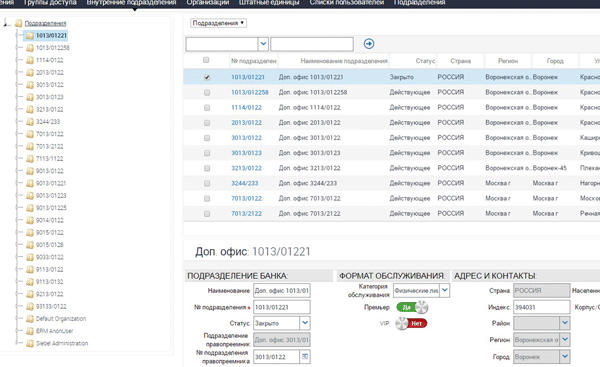Image resolution: width=600 pixels, height=367 pixels.
Task: Click folder icon of 93133/0122 node
Action: 30,307
